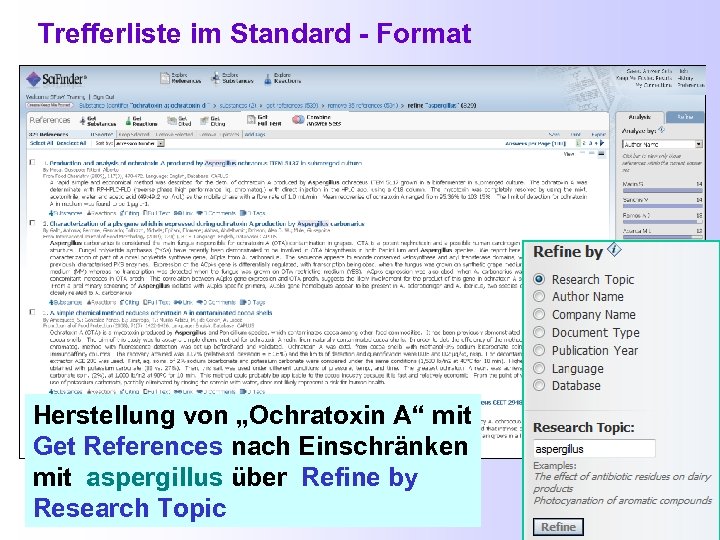Select Language radio button

(x=539, y=368)
